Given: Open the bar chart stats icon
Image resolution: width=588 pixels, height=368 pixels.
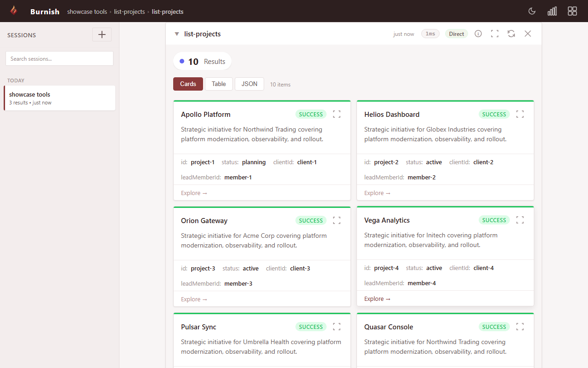Looking at the screenshot, I should click(x=552, y=11).
